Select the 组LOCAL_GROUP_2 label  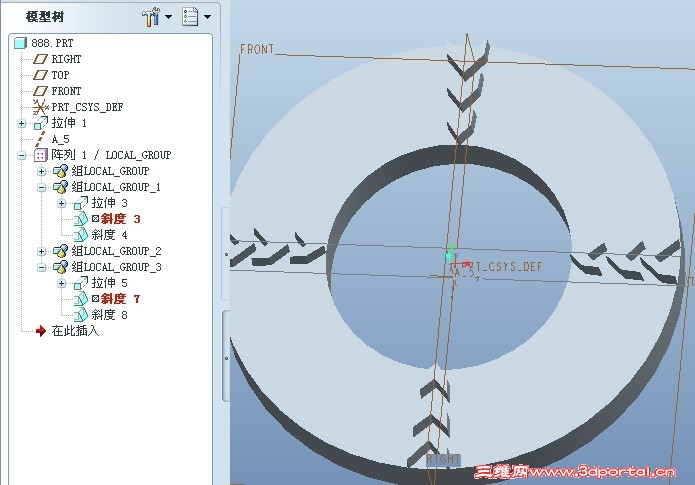(x=116, y=250)
